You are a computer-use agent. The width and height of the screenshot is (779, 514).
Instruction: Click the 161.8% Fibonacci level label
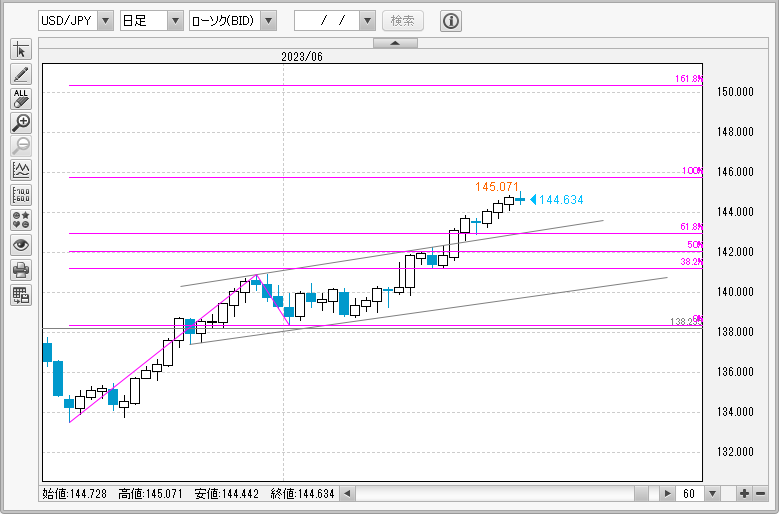tap(689, 78)
